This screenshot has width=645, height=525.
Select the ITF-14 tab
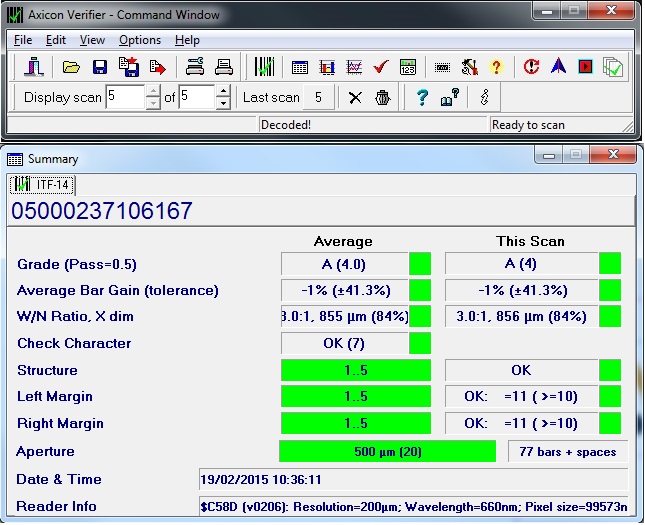(x=43, y=185)
